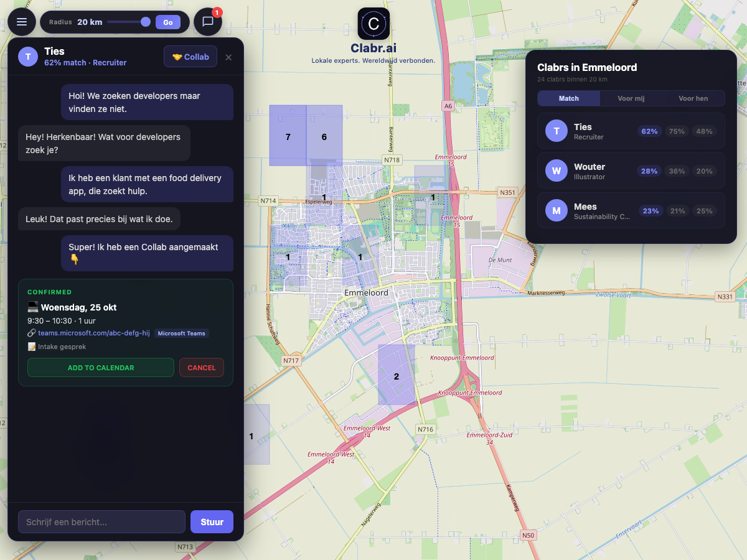Image resolution: width=747 pixels, height=560 pixels.
Task: Click Ties' avatar in chat header
Action: click(x=28, y=57)
